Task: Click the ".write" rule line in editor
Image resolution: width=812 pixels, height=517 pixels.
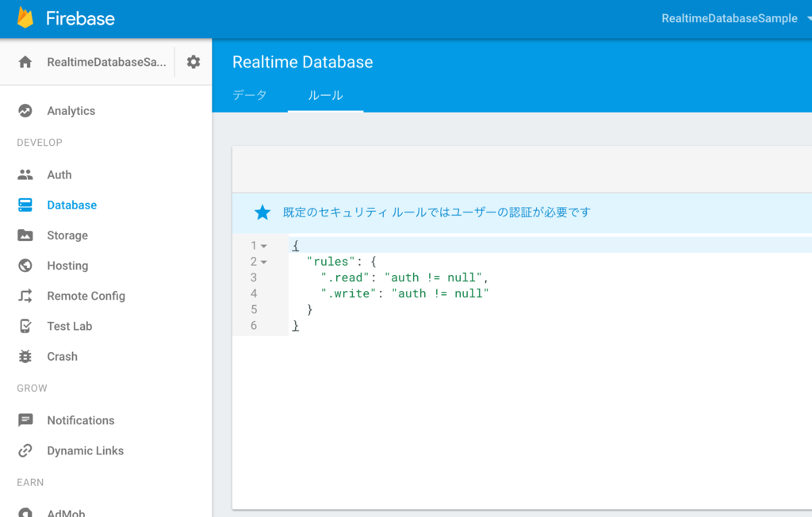Action: tap(404, 293)
